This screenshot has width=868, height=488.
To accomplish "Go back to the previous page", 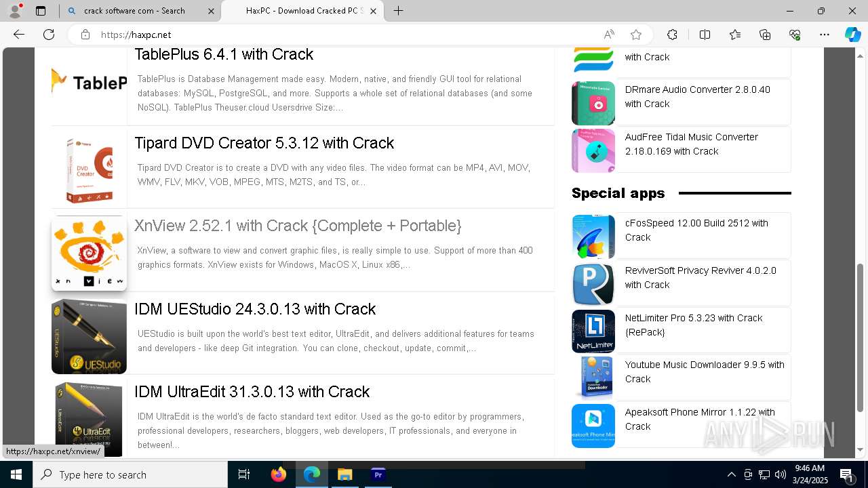I will (x=19, y=35).
